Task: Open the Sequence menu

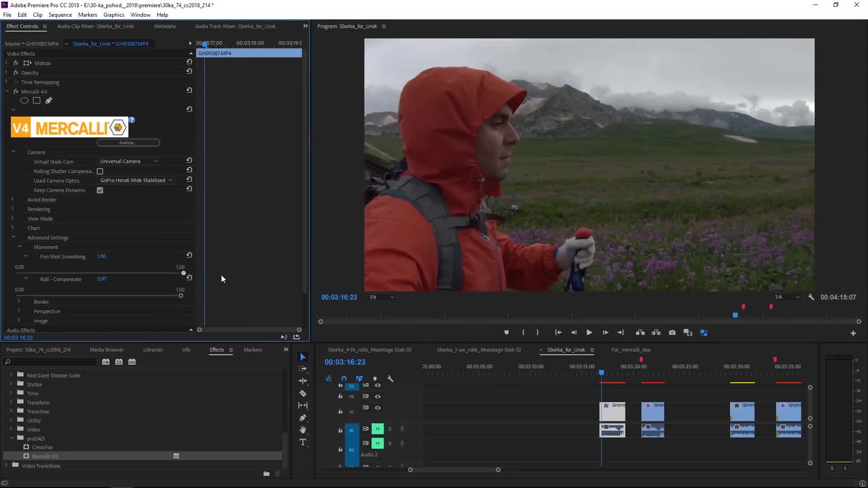Action: (60, 15)
